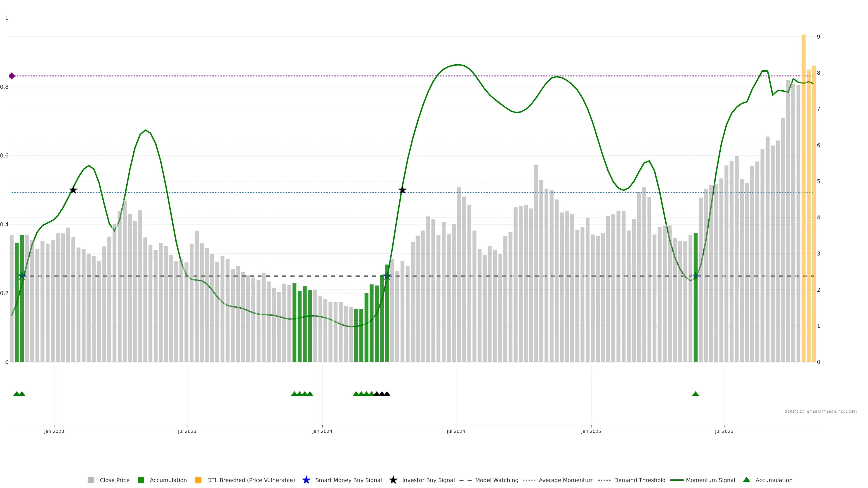The width and height of the screenshot is (868, 488).
Task: Click the Jul 2025 axis label
Action: pyautogui.click(x=724, y=432)
